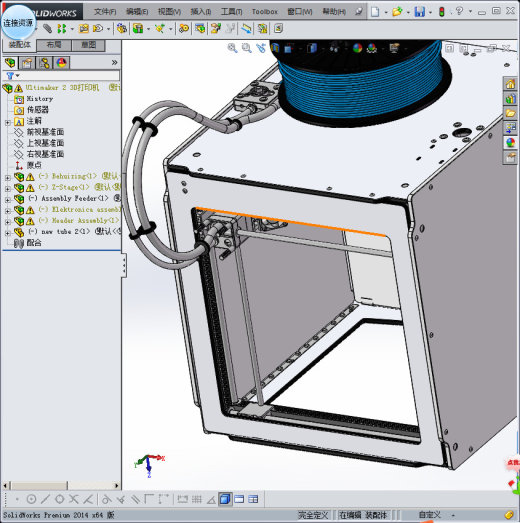The image size is (520, 523).
Task: Click the Zoom to Area icon
Action: click(247, 48)
